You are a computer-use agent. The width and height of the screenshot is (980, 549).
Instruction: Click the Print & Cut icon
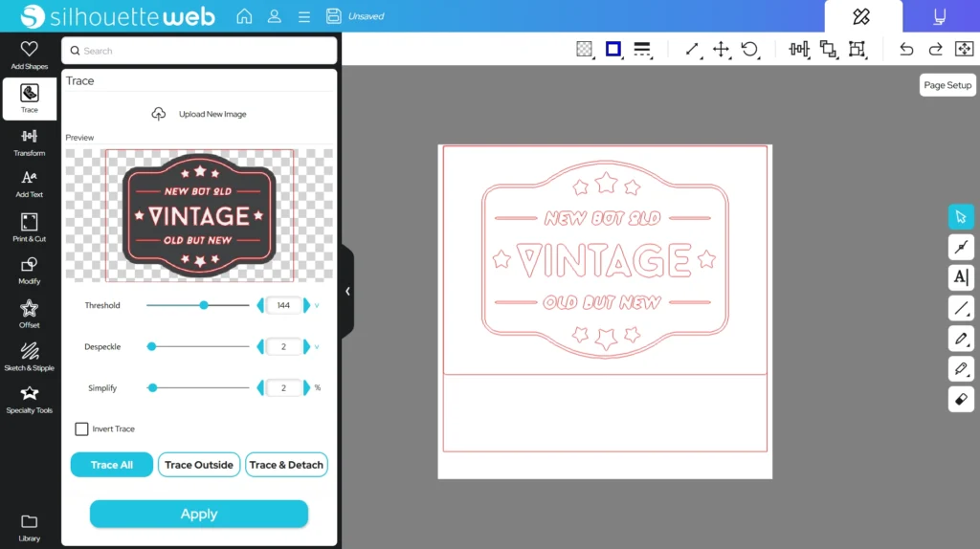pyautogui.click(x=29, y=227)
